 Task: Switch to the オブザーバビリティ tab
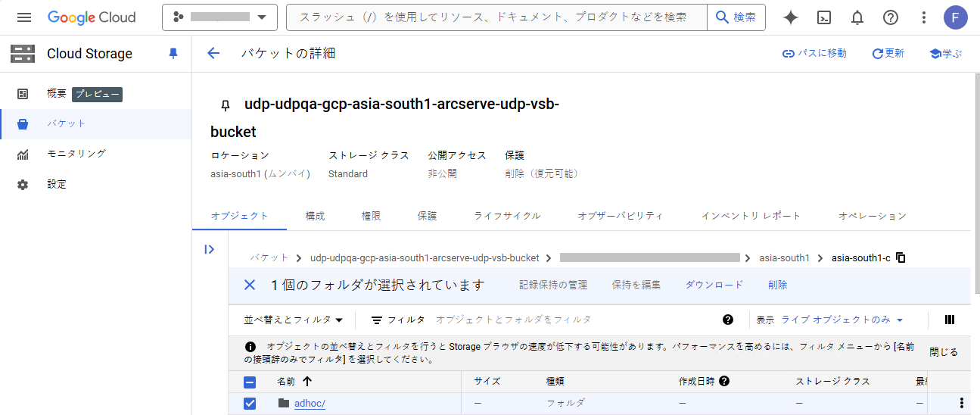[x=621, y=216]
